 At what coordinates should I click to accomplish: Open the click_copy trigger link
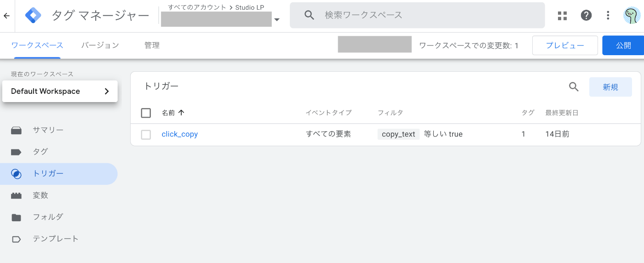180,134
